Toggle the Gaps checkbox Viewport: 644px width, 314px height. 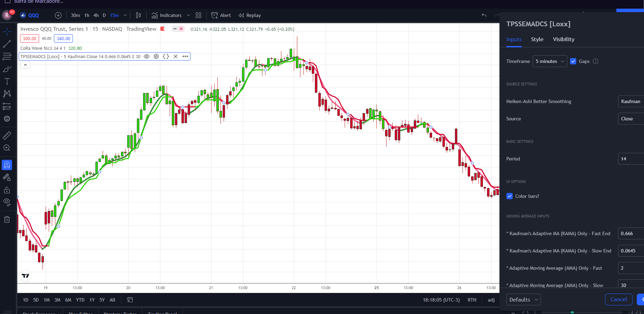[x=573, y=61]
